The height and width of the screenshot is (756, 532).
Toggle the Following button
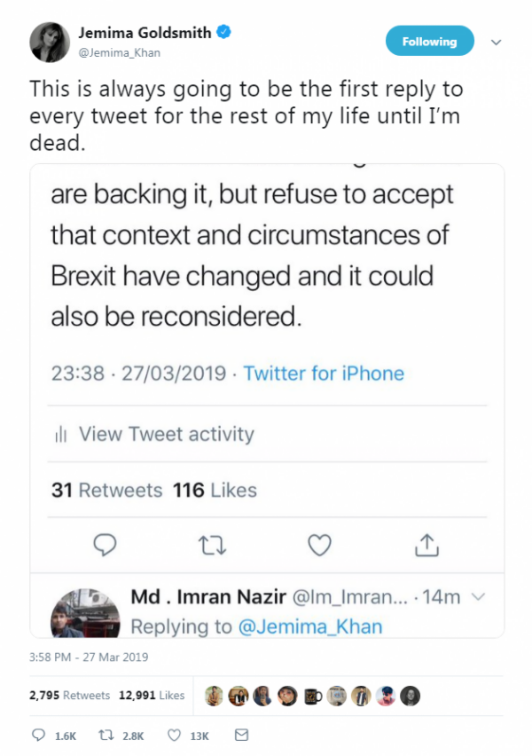(429, 42)
